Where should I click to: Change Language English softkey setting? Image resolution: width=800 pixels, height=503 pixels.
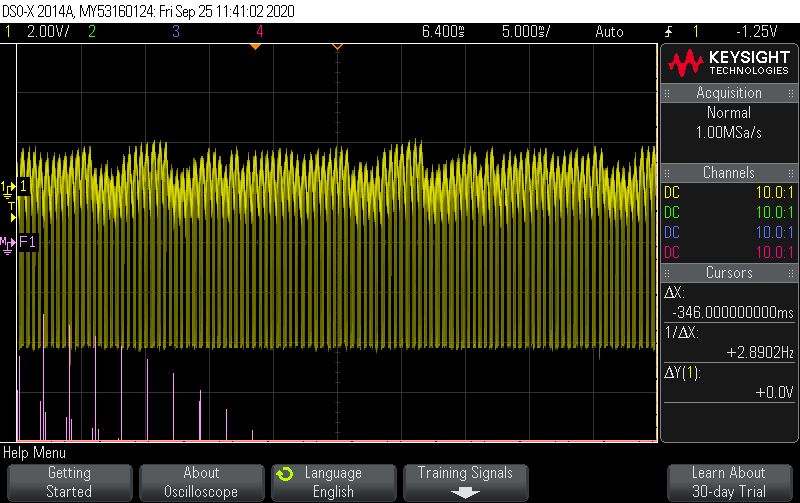coord(334,482)
